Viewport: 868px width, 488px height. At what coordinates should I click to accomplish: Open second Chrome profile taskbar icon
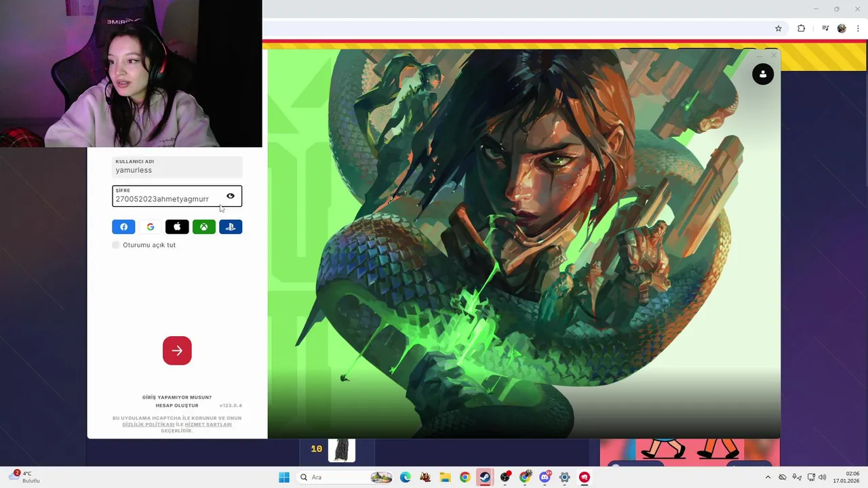tap(525, 477)
